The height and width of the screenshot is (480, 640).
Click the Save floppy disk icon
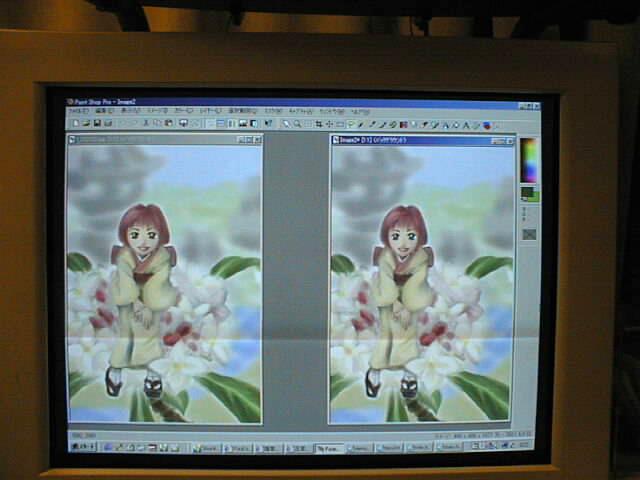98,123
